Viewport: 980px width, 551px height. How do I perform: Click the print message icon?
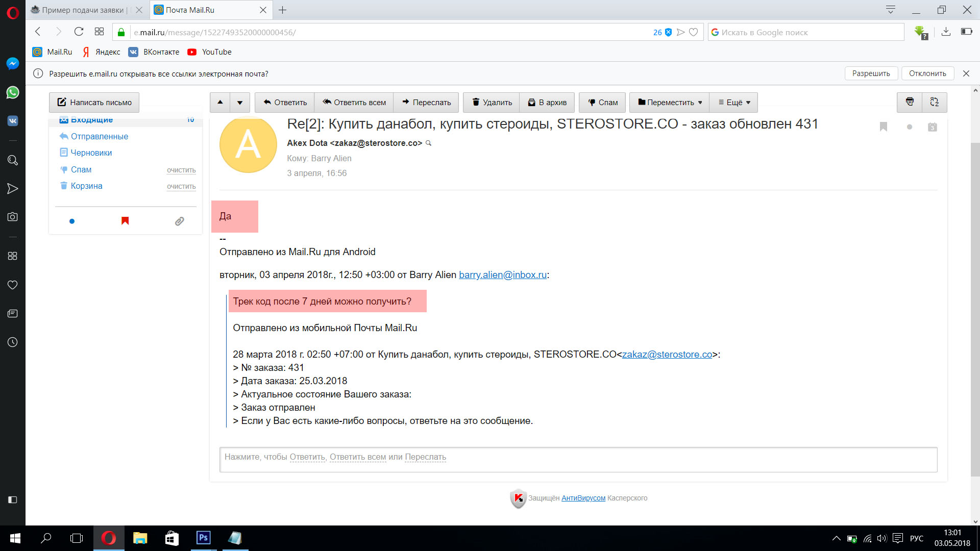(909, 102)
